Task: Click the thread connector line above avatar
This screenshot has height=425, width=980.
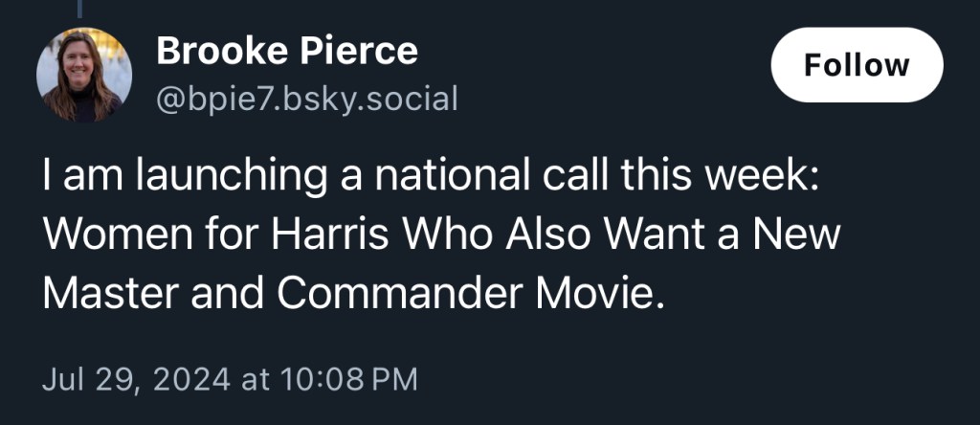Action: coord(80,8)
